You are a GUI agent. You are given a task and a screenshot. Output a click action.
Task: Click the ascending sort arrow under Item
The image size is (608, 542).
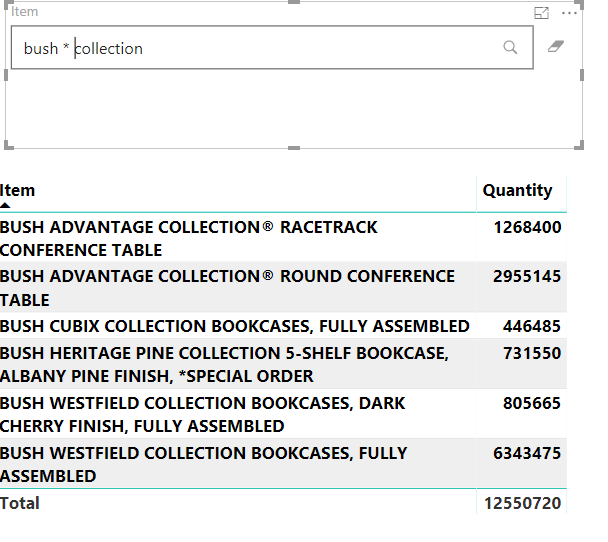pos(6,204)
